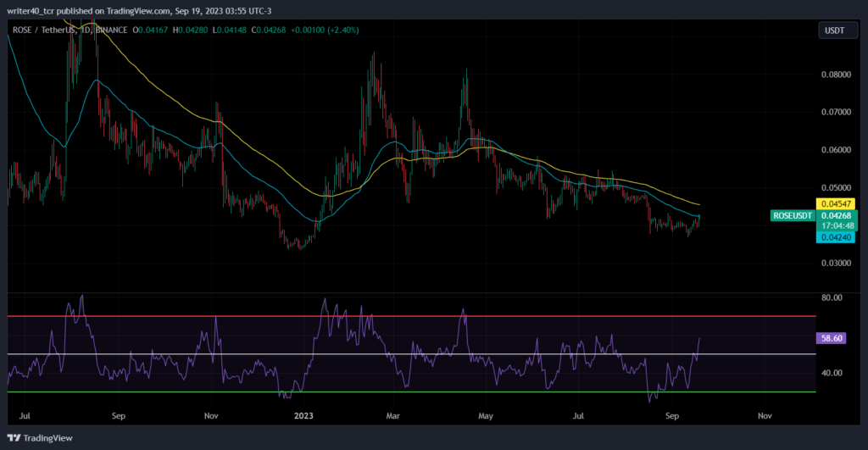
Task: Click the Mar label on time axis
Action: tap(392, 416)
